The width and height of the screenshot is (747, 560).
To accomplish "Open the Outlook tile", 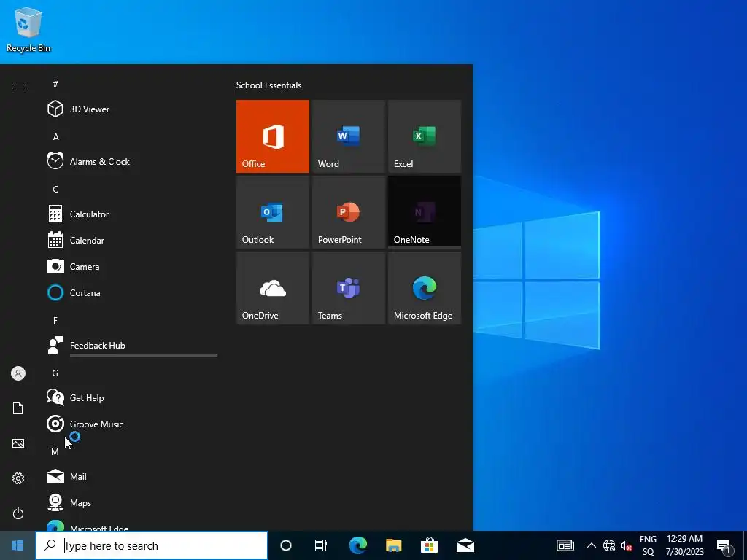I will tap(273, 212).
